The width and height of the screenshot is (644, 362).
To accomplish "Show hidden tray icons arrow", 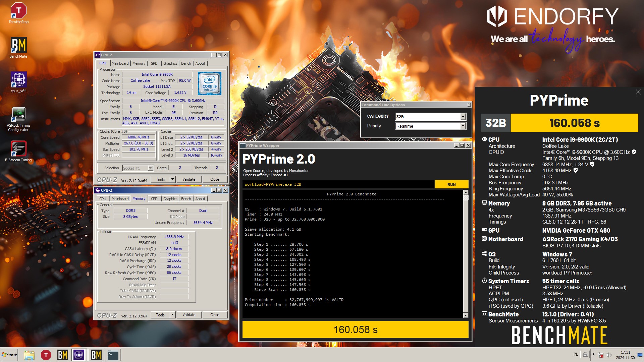I will [x=593, y=355].
